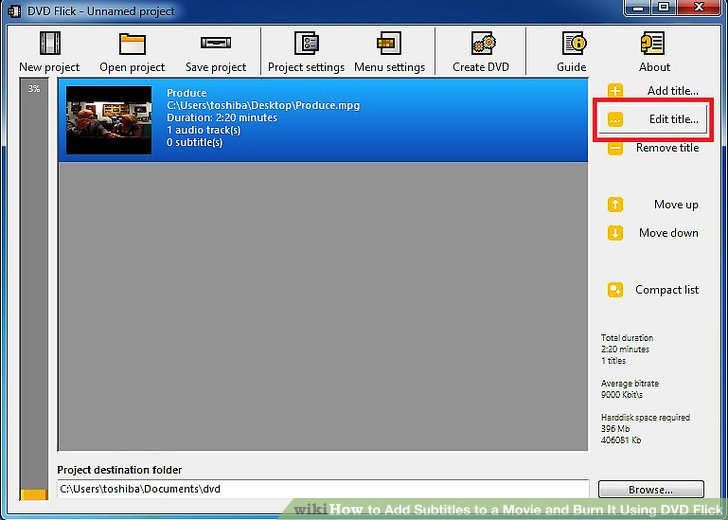This screenshot has height=520, width=728.
Task: Click the Open project toolbar label
Action: pos(132,67)
